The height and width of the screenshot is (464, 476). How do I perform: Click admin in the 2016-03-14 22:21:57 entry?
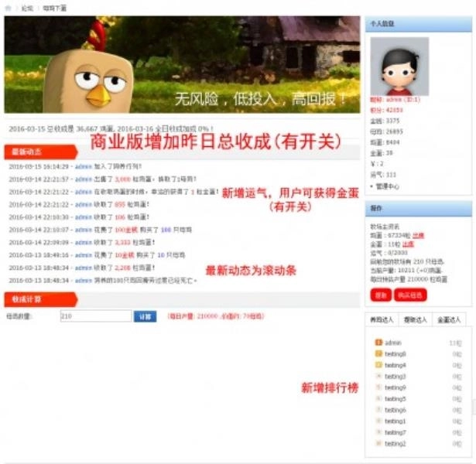pos(84,179)
